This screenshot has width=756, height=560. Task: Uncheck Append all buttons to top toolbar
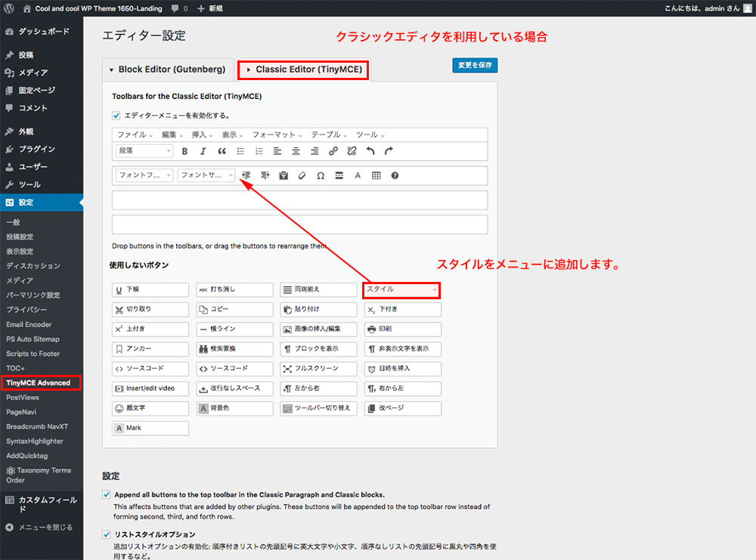point(106,494)
